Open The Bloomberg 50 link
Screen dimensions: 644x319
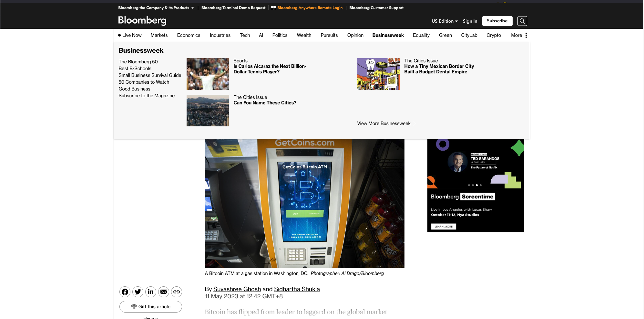138,62
